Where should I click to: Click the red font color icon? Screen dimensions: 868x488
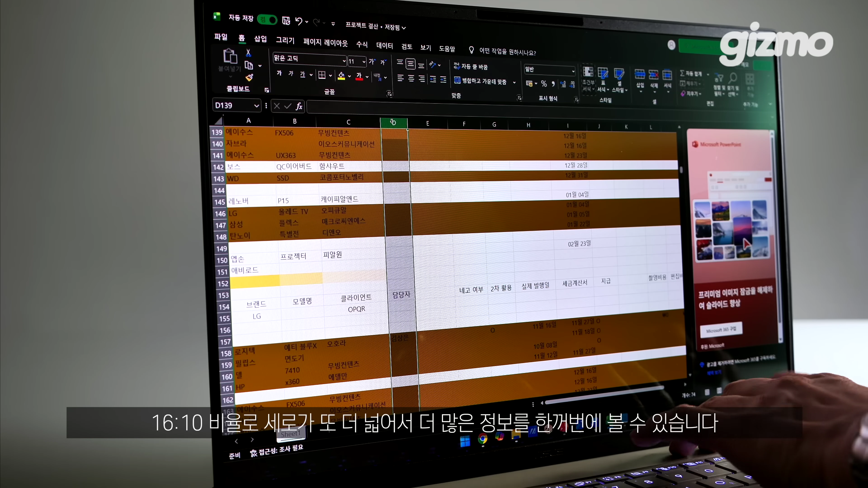click(359, 76)
